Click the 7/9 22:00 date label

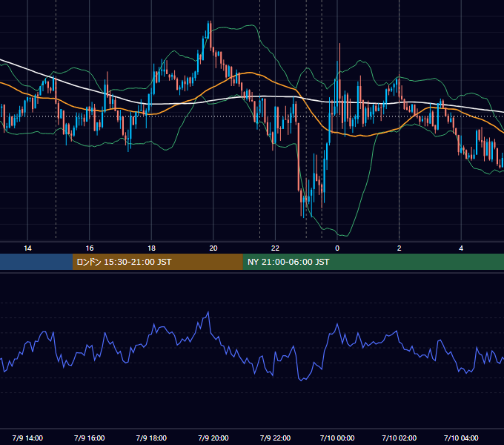[275, 438]
